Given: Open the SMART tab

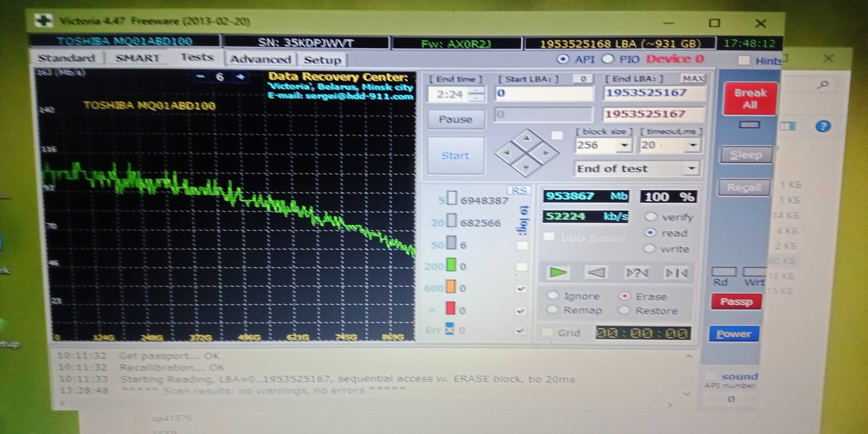Looking at the screenshot, I should (137, 59).
